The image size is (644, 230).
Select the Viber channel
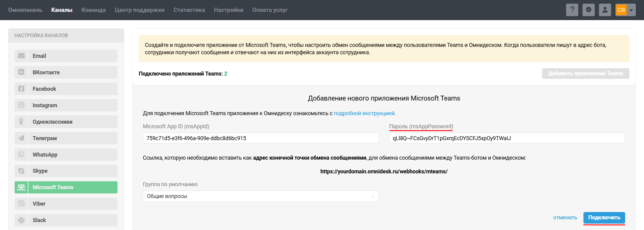66,204
